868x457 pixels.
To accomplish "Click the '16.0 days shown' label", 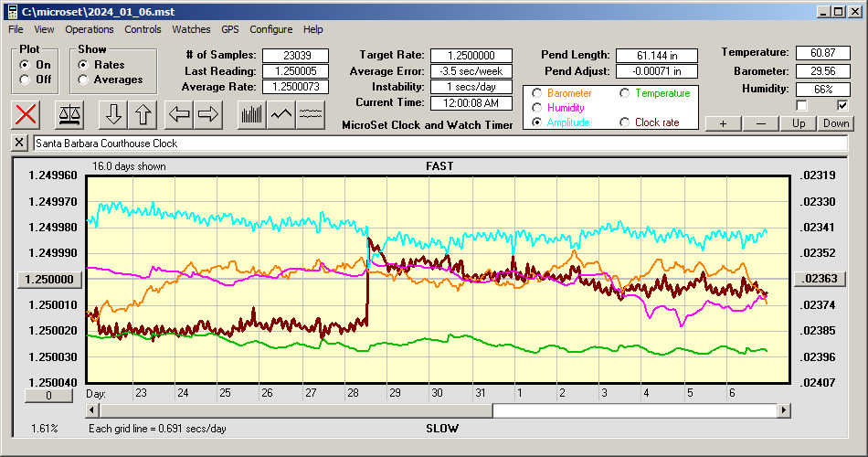I will [129, 166].
